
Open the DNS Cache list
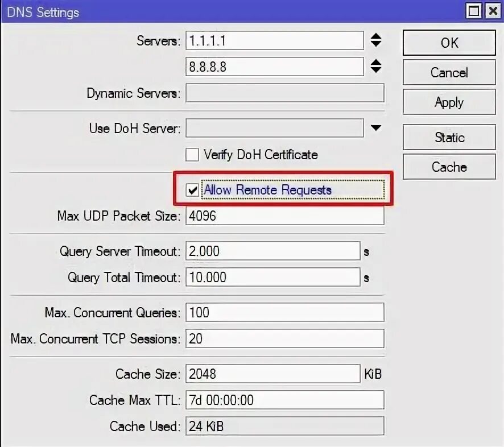449,167
